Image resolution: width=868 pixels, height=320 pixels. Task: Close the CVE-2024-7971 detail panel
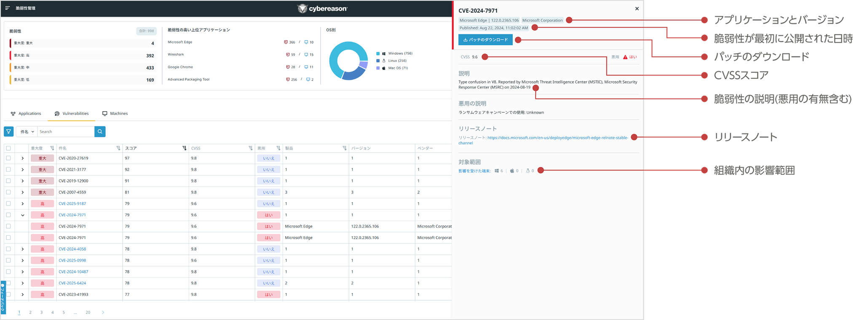[x=637, y=9]
